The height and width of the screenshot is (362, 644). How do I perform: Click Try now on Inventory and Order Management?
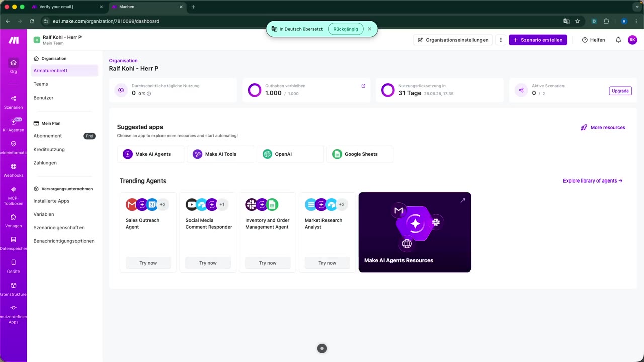pyautogui.click(x=268, y=263)
